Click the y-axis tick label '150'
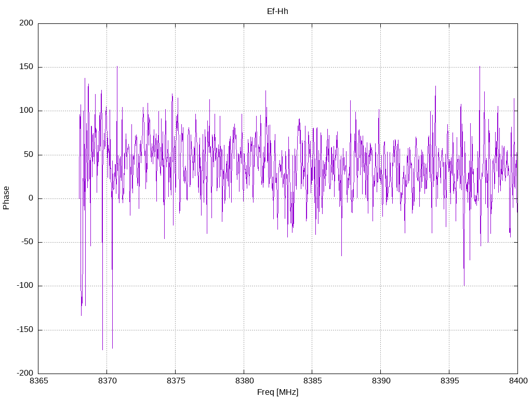The height and width of the screenshot is (399, 532). (x=26, y=67)
